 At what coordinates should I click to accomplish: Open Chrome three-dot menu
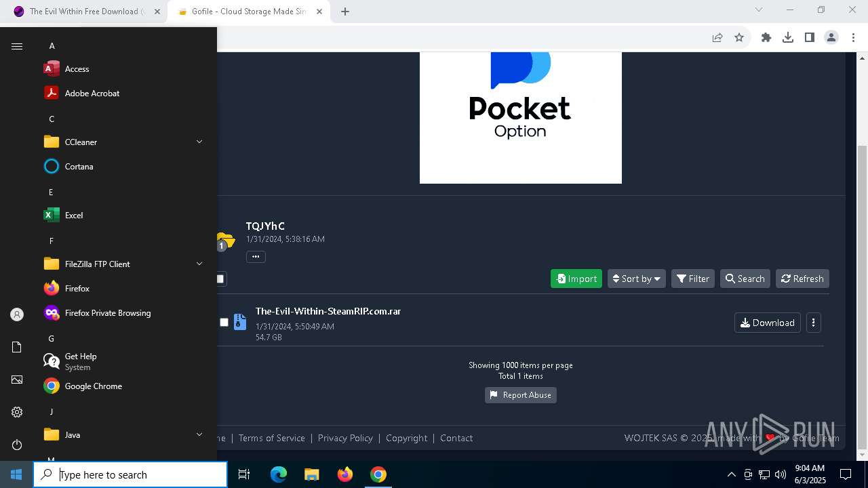pos(853,37)
